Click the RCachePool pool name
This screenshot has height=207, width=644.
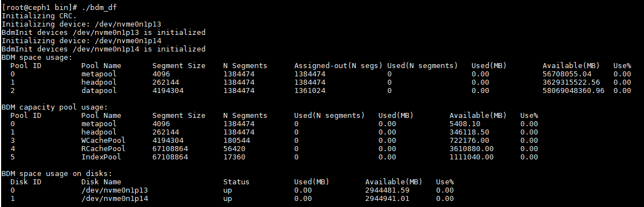point(104,148)
